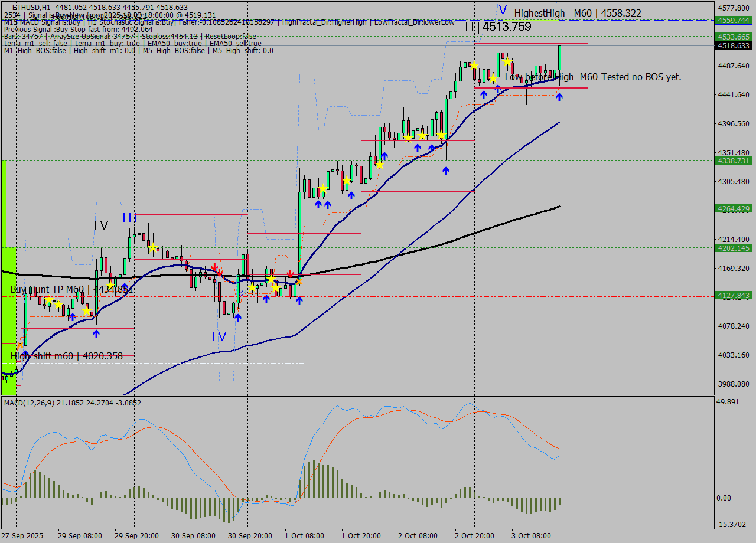Select the Buy hunt TP M60 label
The image size is (756, 543).
tap(71, 289)
